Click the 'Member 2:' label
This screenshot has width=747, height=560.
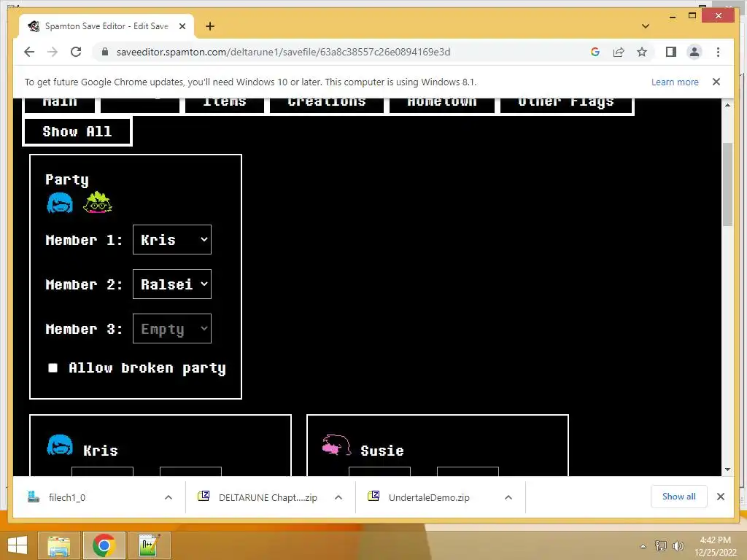(84, 285)
